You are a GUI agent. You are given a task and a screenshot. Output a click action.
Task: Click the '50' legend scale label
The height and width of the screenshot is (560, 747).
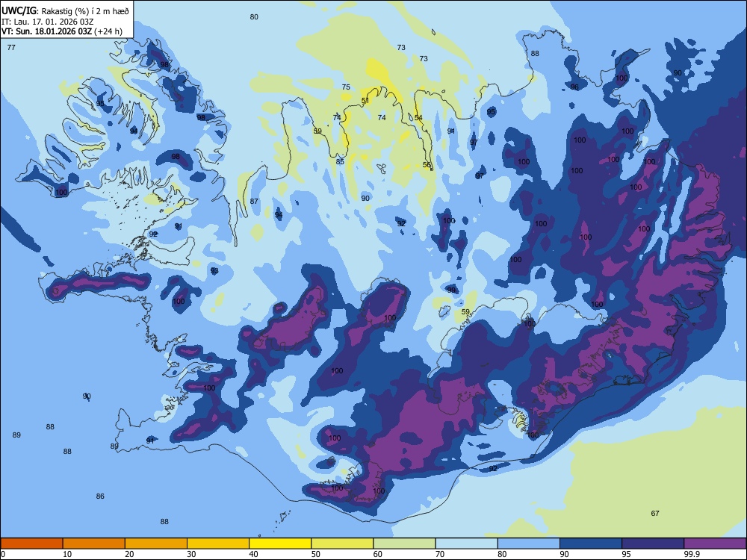point(315,554)
